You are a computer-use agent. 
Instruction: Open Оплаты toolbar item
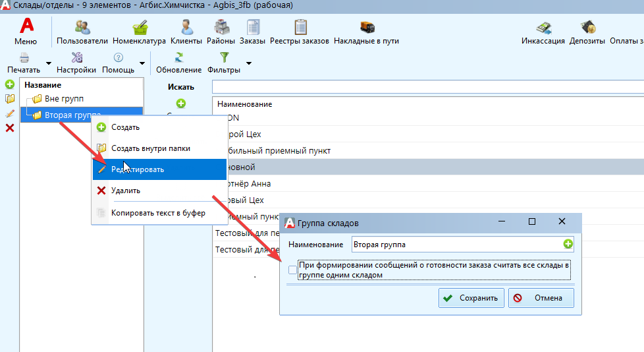coord(626,41)
